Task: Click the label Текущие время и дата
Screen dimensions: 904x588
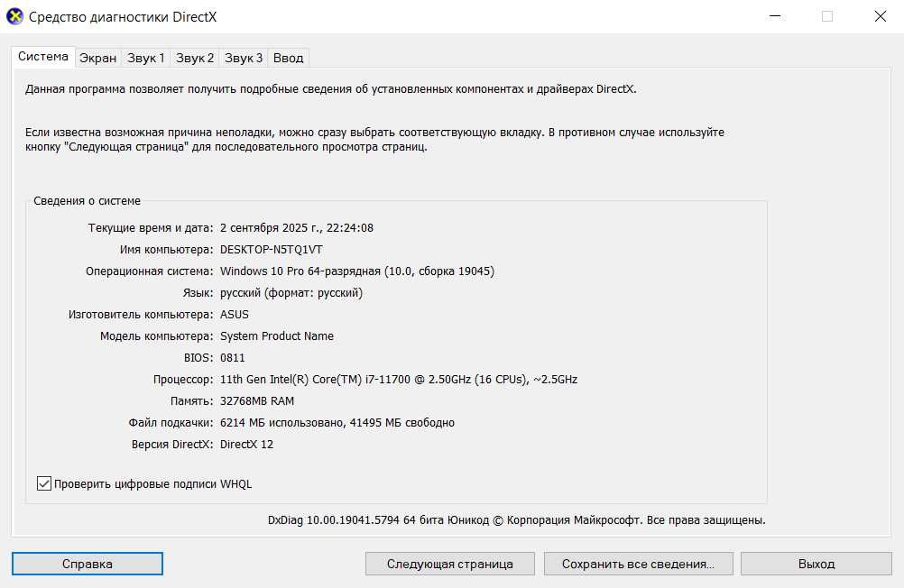Action: 151,227
